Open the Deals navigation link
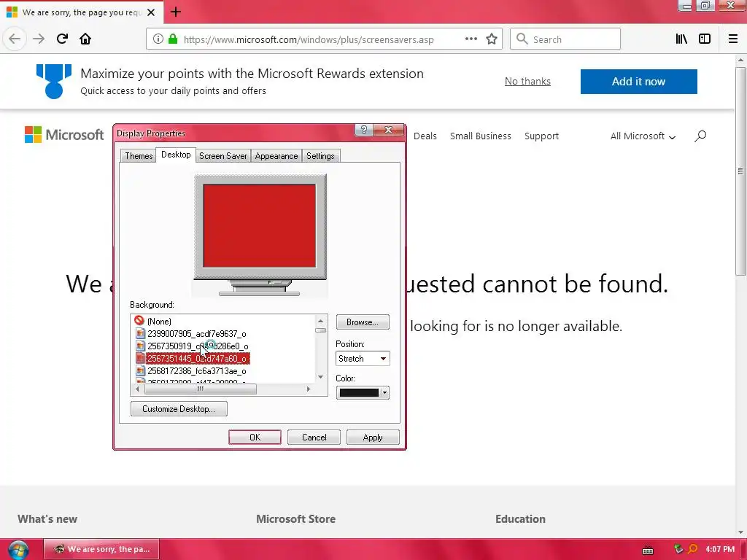This screenshot has width=747, height=560. point(425,136)
